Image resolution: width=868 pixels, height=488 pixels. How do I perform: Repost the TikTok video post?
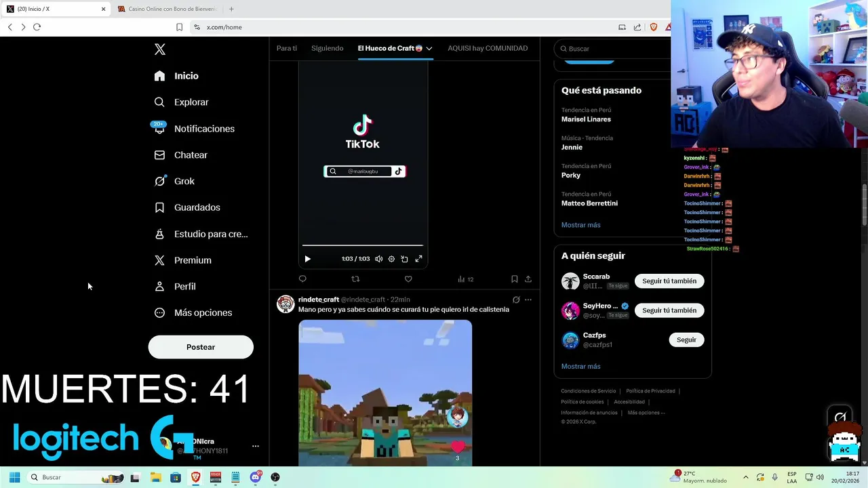355,279
